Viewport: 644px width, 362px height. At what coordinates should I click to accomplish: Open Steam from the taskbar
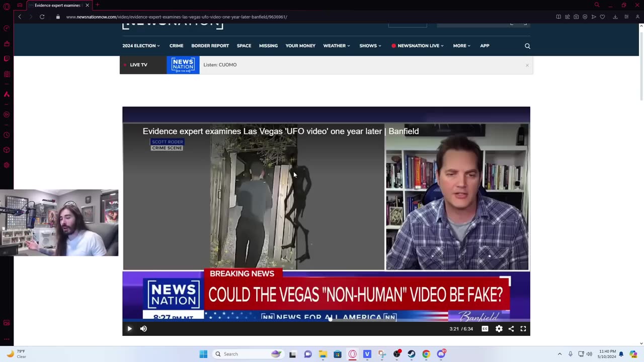click(x=412, y=354)
